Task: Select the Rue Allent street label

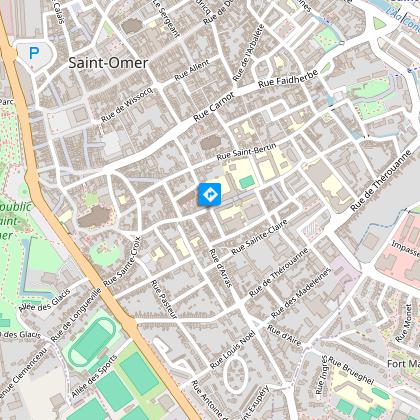Action: tap(192, 70)
